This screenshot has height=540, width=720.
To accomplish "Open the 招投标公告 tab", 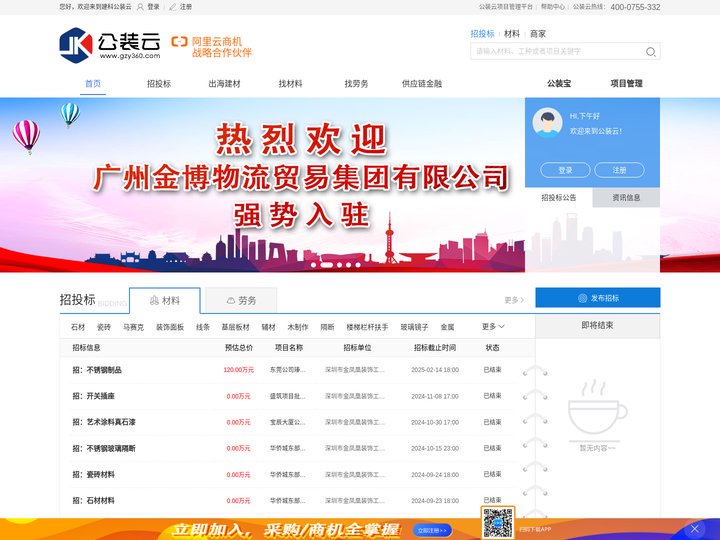I will click(x=558, y=197).
